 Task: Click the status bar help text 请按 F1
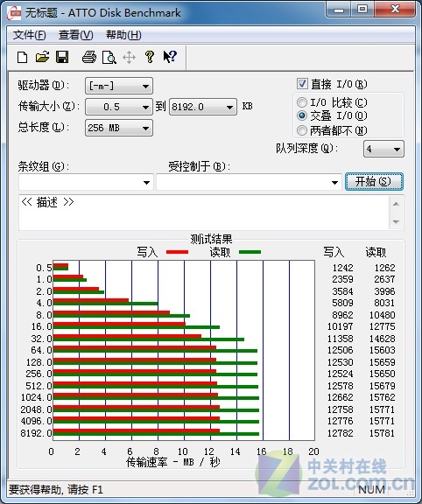pyautogui.click(x=85, y=489)
